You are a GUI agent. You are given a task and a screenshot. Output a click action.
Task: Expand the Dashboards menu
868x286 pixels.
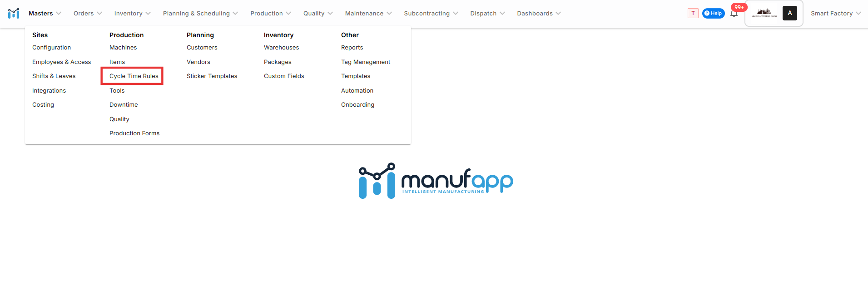click(x=538, y=13)
